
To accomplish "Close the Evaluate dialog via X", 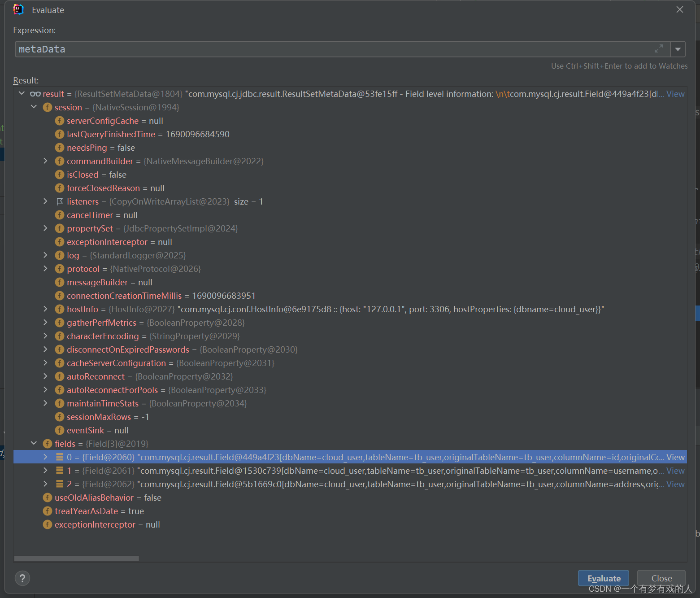I will [x=680, y=9].
